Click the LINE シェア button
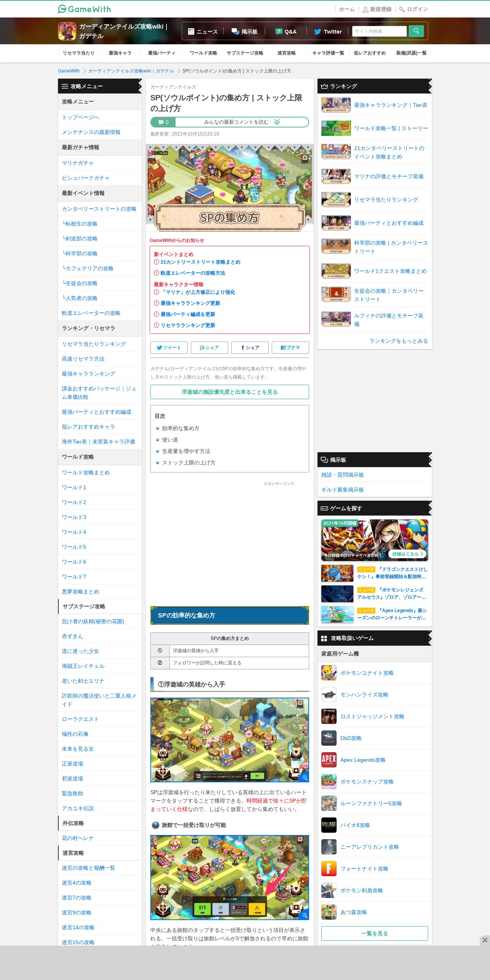 click(x=209, y=348)
